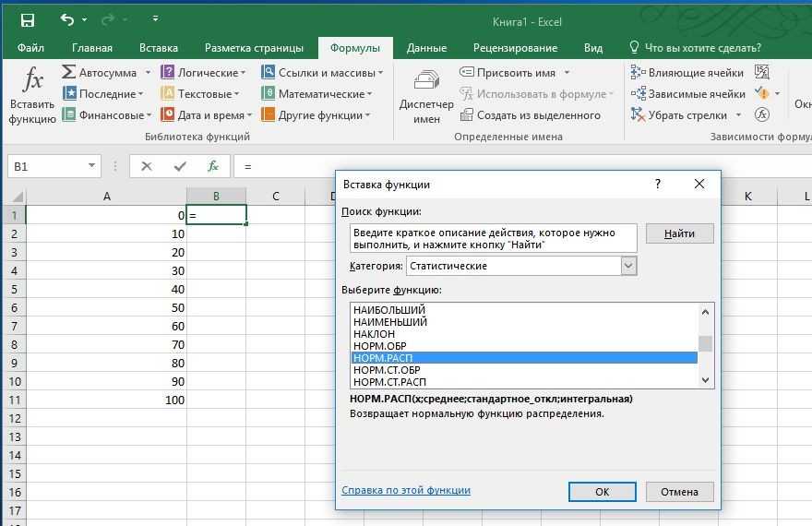Open Диспетчер имен name manager
The height and width of the screenshot is (526, 812).
[426, 97]
